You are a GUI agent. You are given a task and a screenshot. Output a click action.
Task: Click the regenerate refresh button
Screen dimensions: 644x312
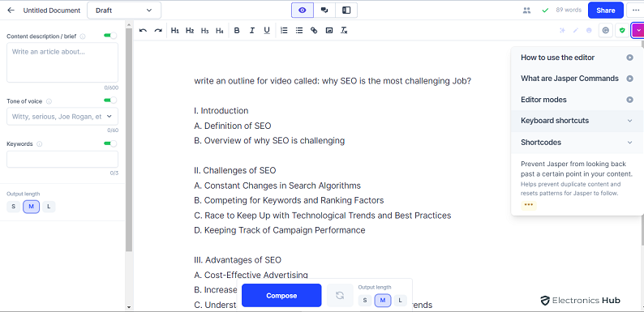340,296
